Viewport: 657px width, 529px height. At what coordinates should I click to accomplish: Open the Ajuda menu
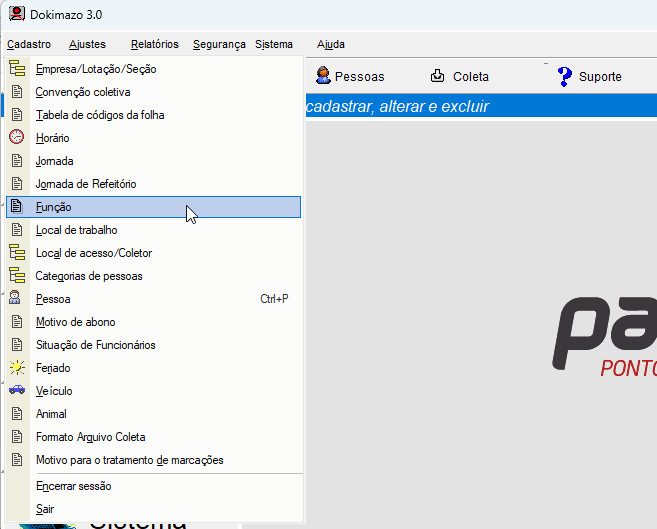331,44
